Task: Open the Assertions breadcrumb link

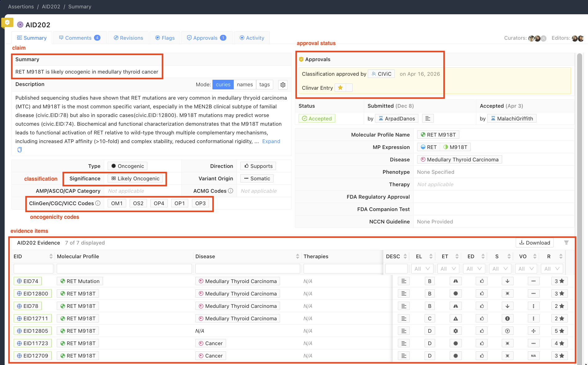Action: coord(21,7)
